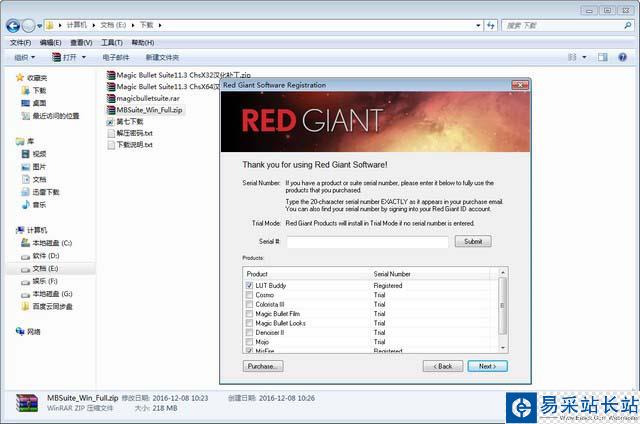Open the help question mark icon
The height and width of the screenshot is (424, 640).
622,57
